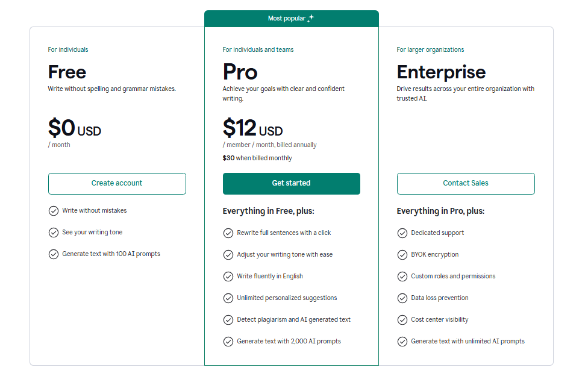Click checkmark icon next to Detect plagiarism
The height and width of the screenshot is (391, 588).
228,320
